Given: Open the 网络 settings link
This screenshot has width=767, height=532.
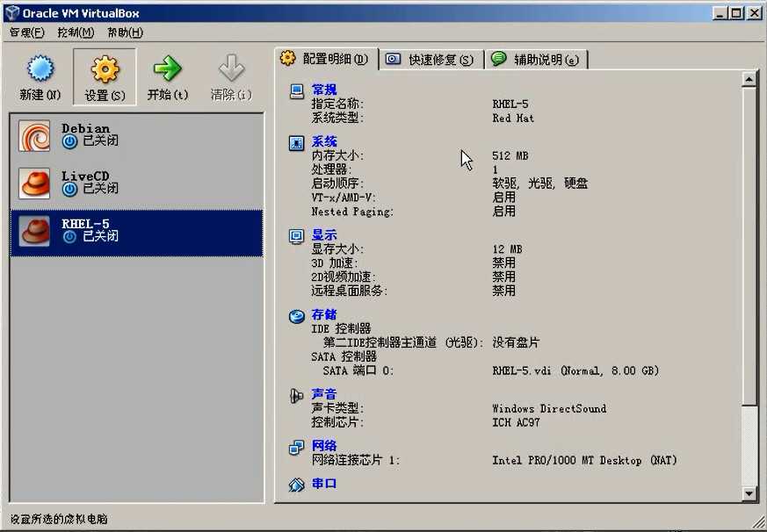Looking at the screenshot, I should (x=324, y=446).
